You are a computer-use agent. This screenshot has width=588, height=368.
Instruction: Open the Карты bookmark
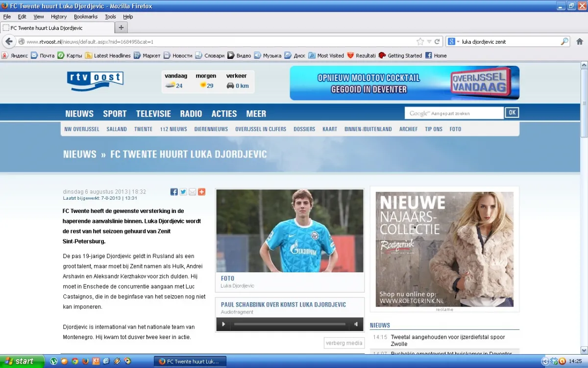pos(70,55)
